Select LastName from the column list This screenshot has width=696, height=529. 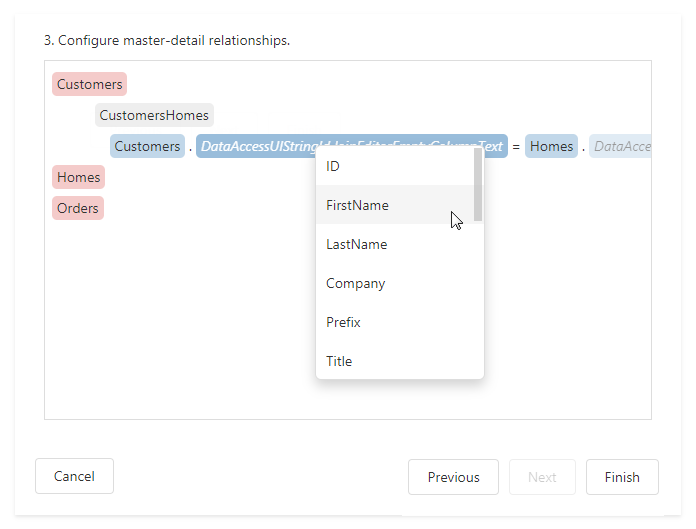click(x=356, y=244)
